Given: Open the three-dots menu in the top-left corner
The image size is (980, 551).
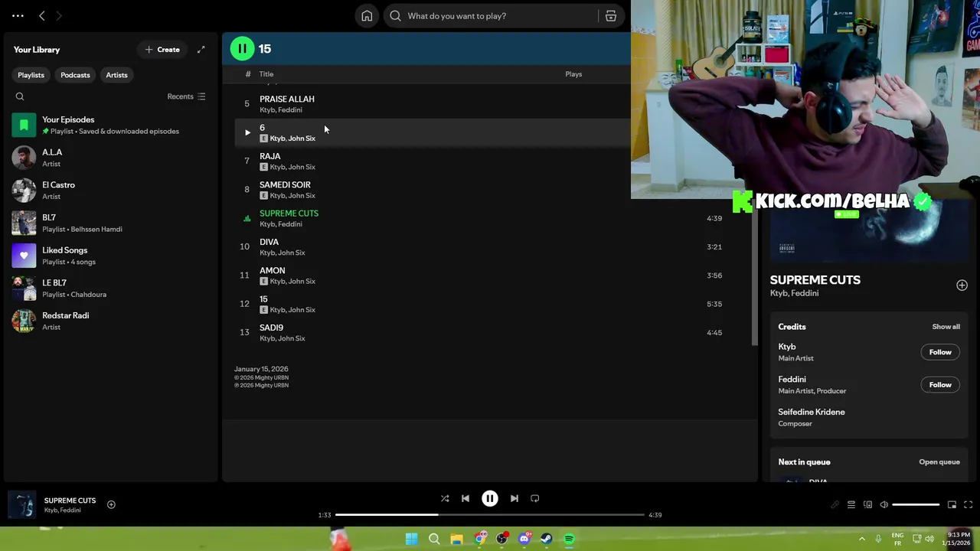Looking at the screenshot, I should (x=18, y=15).
